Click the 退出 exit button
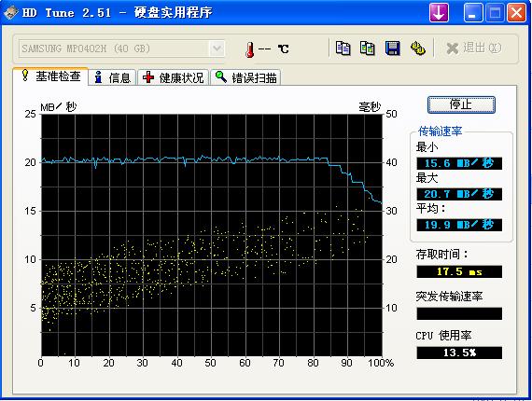This screenshot has height=401, width=532. coord(473,48)
